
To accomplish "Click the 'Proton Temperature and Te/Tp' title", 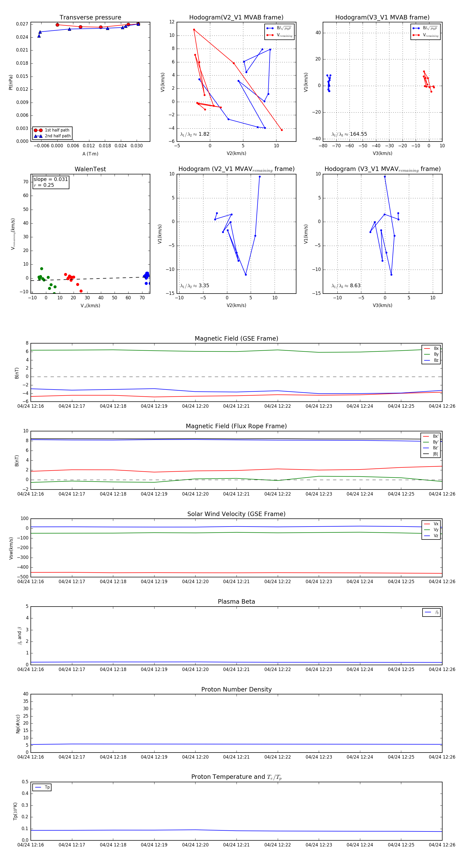I will click(x=236, y=777).
